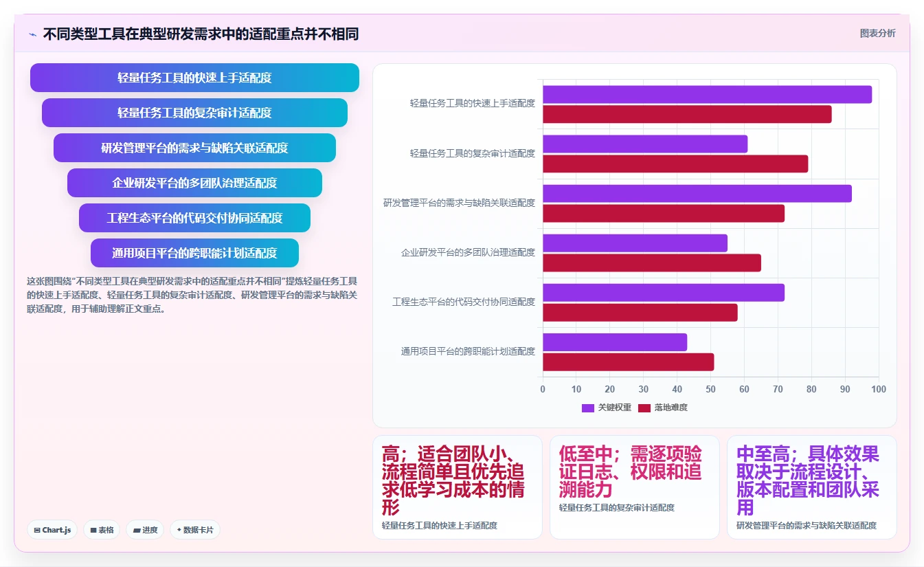Click the purple bar for 研发管理平台的需求与缺陷关联适配度
Image resolution: width=924 pixels, height=567 pixels.
tap(697, 193)
